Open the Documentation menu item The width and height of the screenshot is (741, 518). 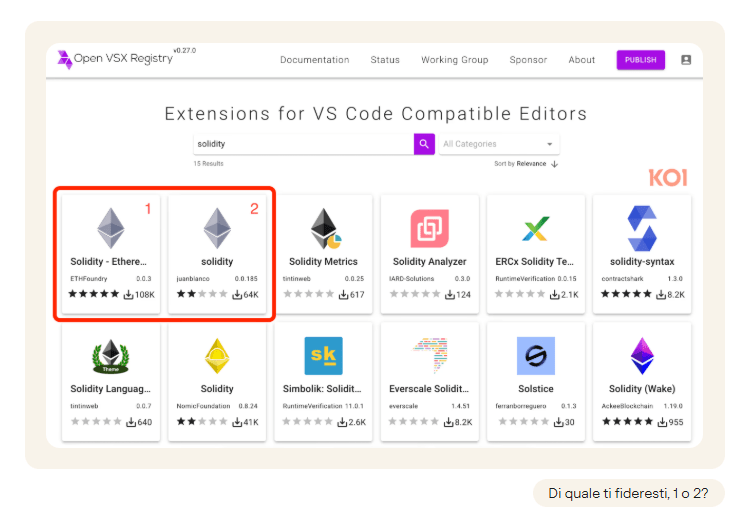(x=314, y=60)
